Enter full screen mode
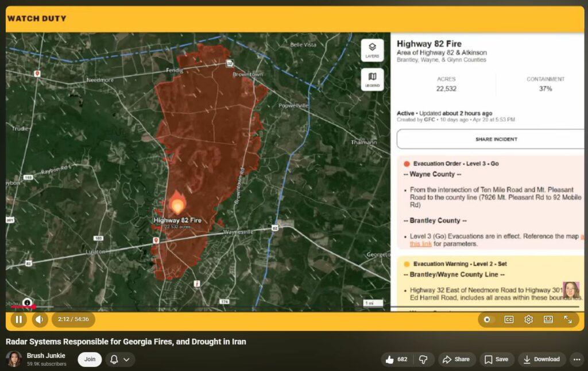Image resolution: width=588 pixels, height=371 pixels. 568,319
